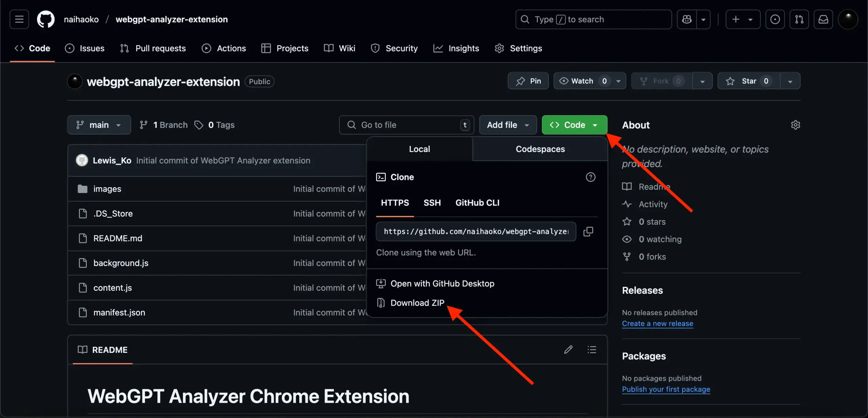The image size is (868, 418).
Task: Expand the Star lists dropdown arrow
Action: 790,81
